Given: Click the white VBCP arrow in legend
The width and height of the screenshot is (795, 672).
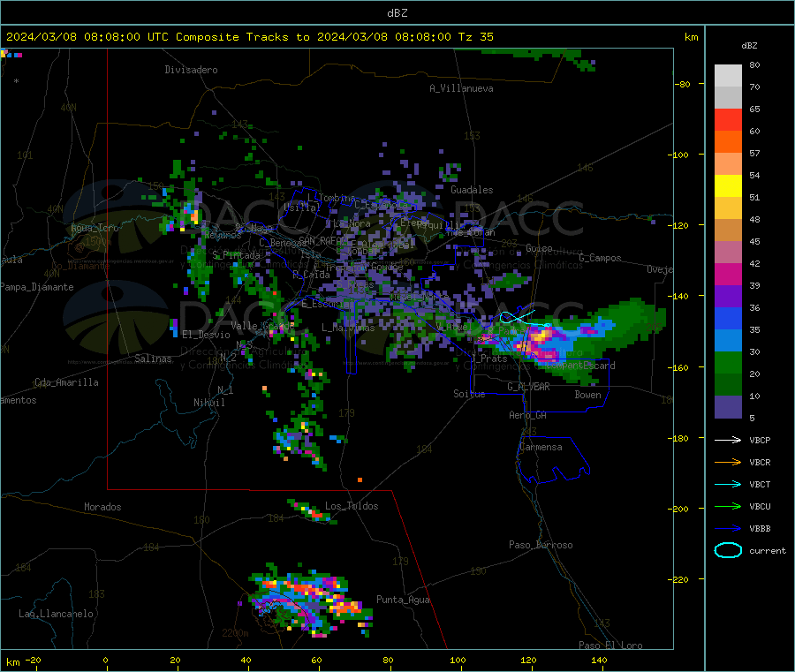Looking at the screenshot, I should [728, 440].
